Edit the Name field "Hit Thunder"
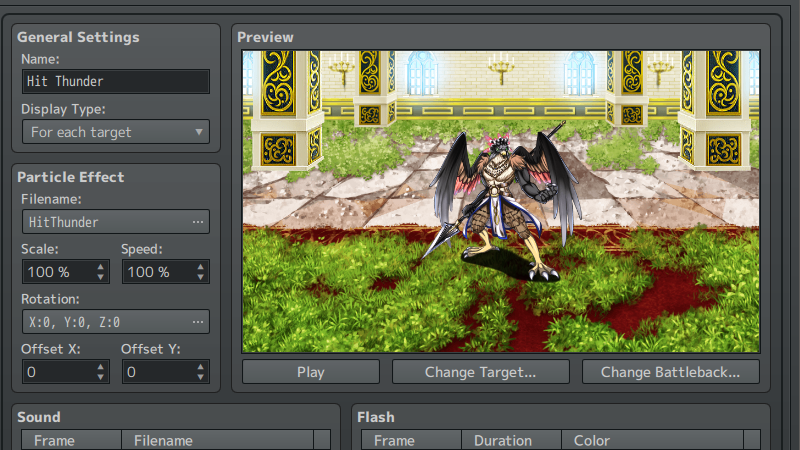800x450 pixels. 116,82
